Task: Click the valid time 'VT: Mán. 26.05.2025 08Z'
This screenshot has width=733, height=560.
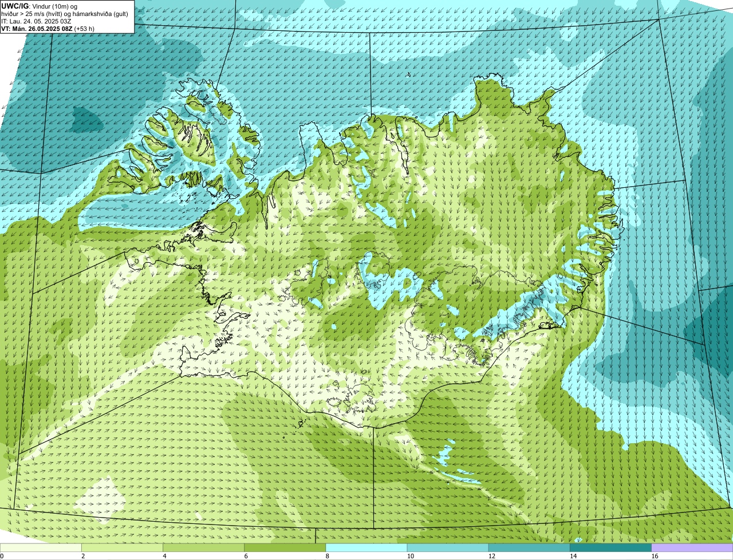Action: pyautogui.click(x=37, y=28)
